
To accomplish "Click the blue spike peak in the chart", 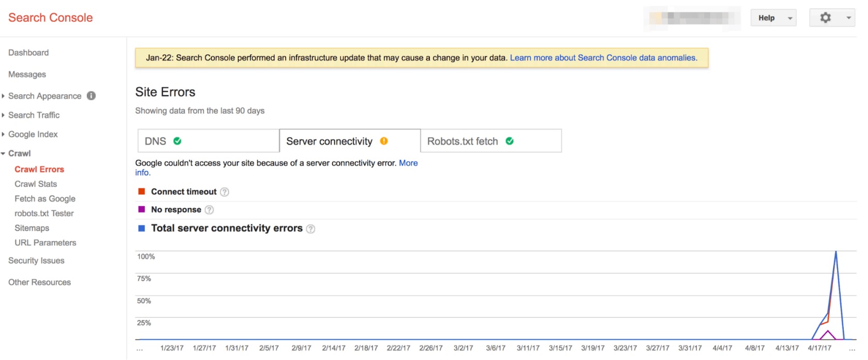I will 836,252.
